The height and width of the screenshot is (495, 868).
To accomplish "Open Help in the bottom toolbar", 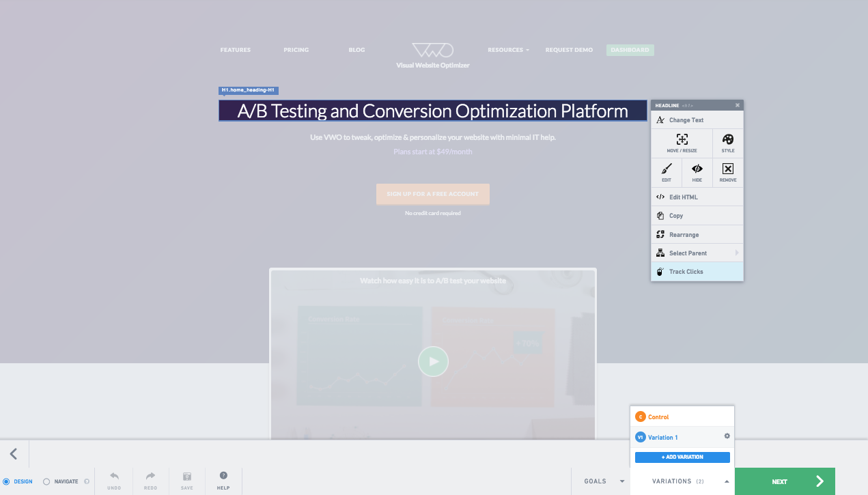I will [x=223, y=481].
